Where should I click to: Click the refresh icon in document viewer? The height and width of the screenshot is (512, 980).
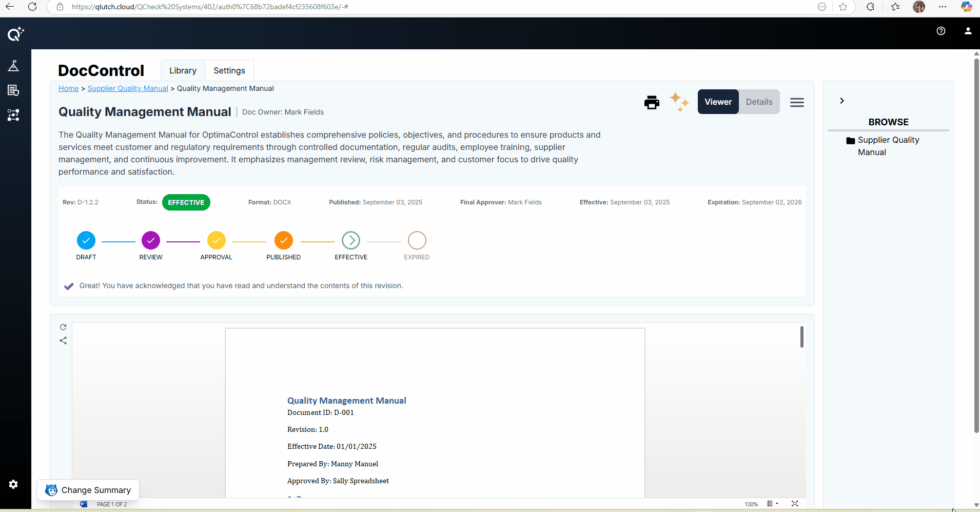(x=63, y=327)
